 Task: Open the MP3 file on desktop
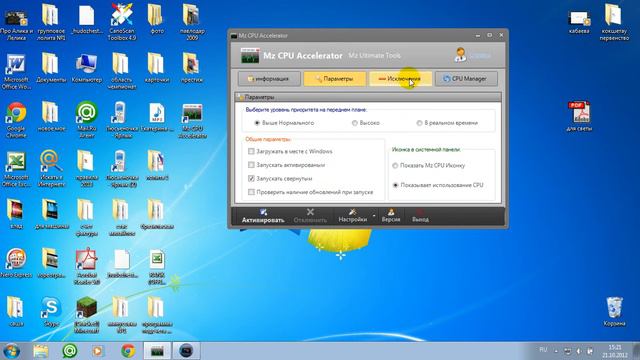pos(157,117)
